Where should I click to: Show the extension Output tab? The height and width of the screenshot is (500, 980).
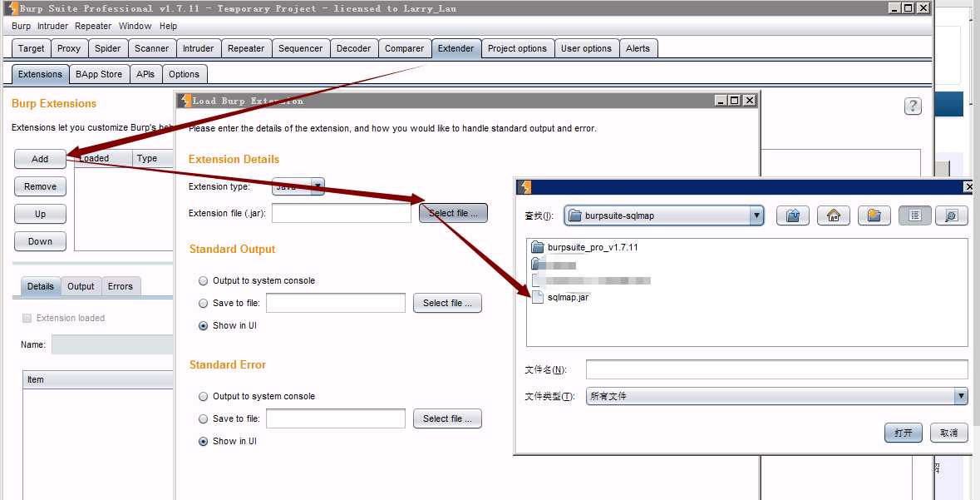pyautogui.click(x=81, y=286)
